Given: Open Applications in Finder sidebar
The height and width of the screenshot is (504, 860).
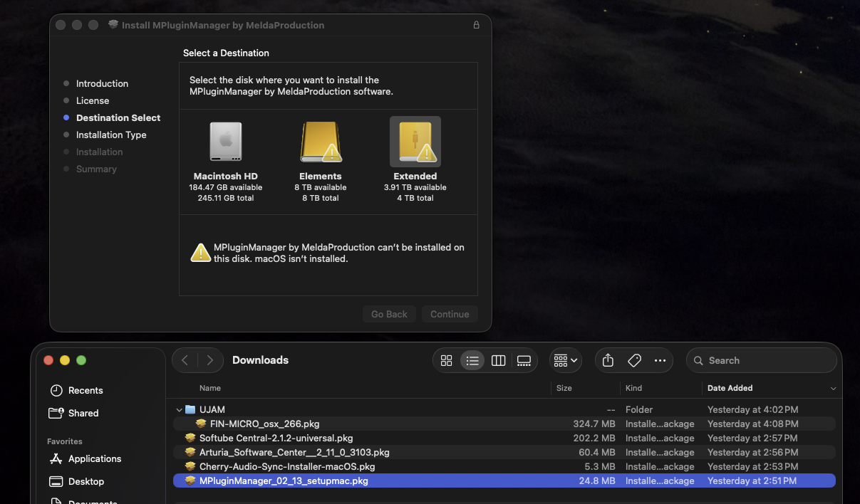Looking at the screenshot, I should (95, 458).
